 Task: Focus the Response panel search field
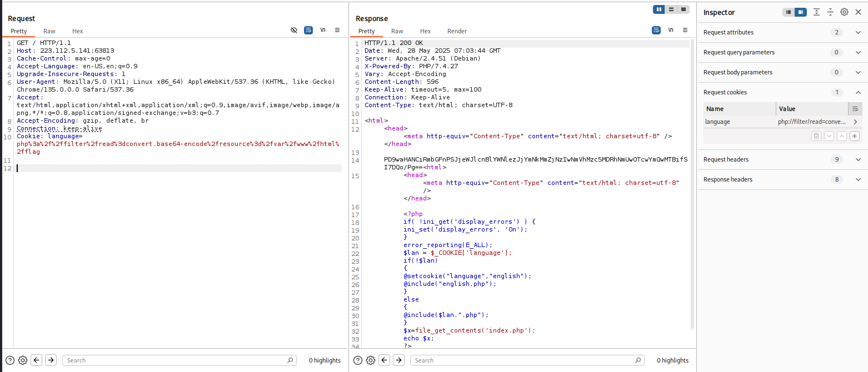(527, 360)
